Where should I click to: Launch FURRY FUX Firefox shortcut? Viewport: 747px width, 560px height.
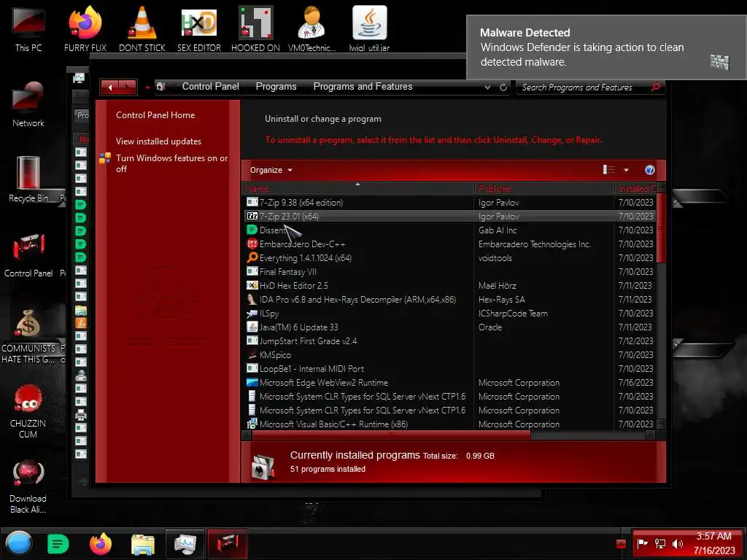point(85,28)
